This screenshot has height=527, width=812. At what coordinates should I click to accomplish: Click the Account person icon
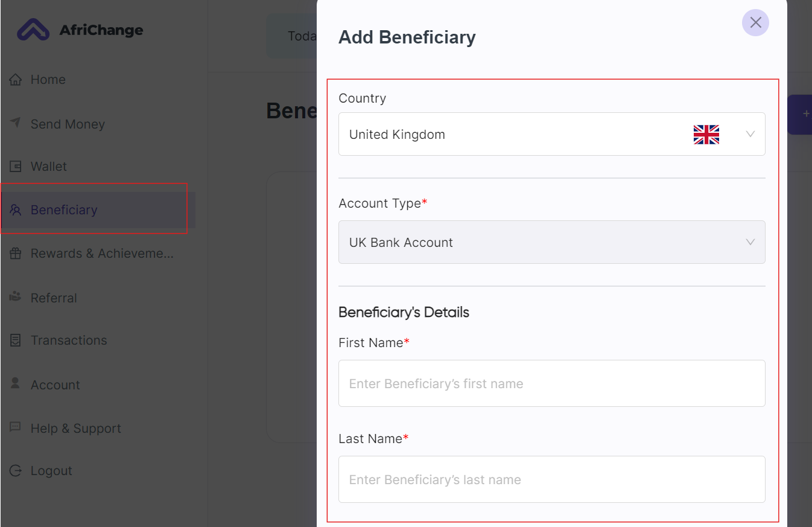pyautogui.click(x=15, y=383)
